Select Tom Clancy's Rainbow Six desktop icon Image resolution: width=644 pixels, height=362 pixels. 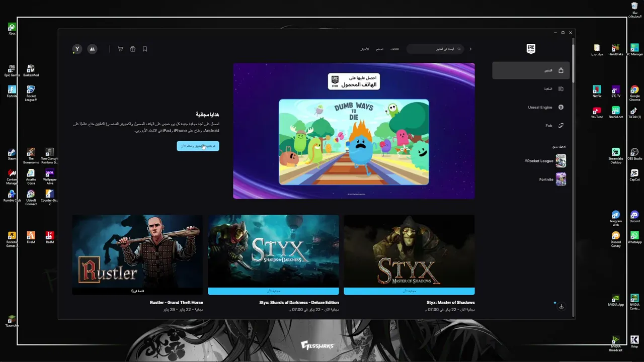tap(49, 156)
